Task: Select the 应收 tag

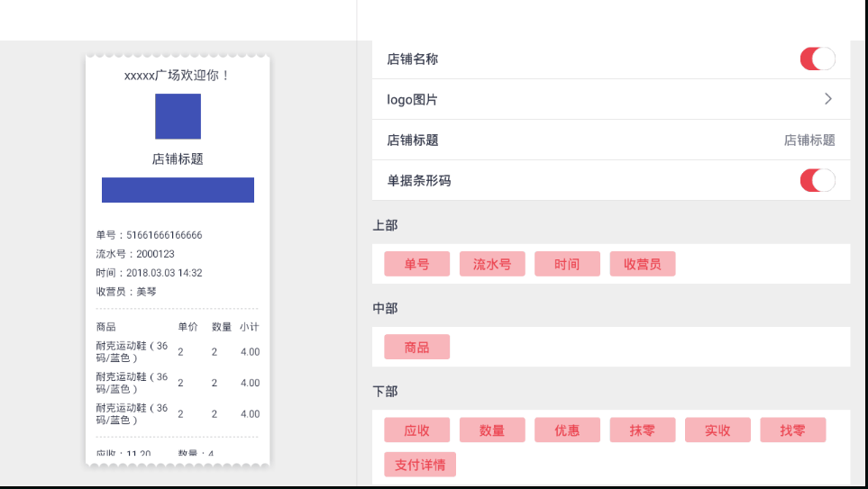Action: point(416,430)
